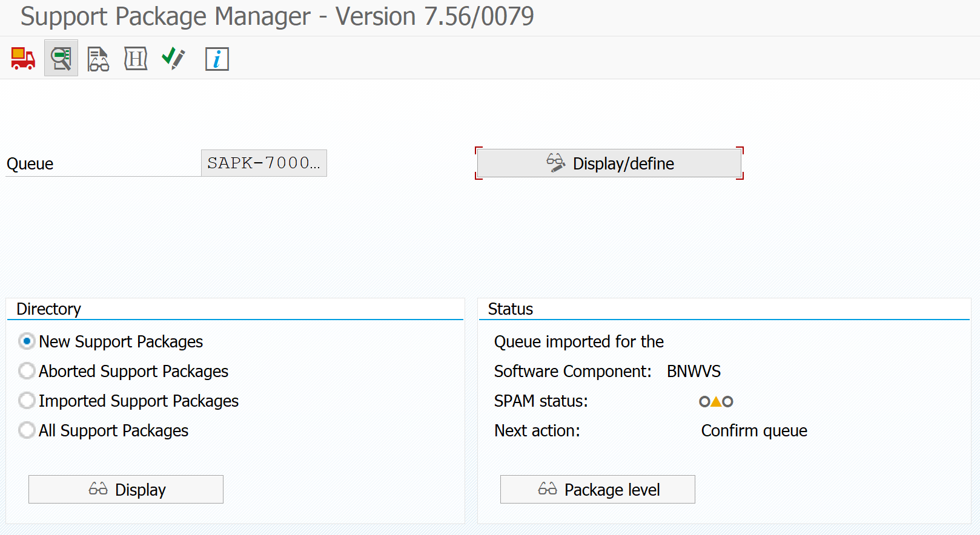Click the Queue field showing SAPK-7000
980x535 pixels.
point(263,163)
